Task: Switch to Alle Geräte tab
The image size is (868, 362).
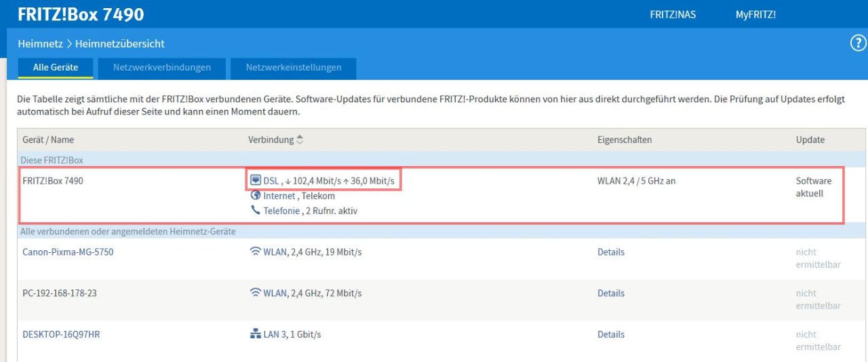Action: coord(56,68)
